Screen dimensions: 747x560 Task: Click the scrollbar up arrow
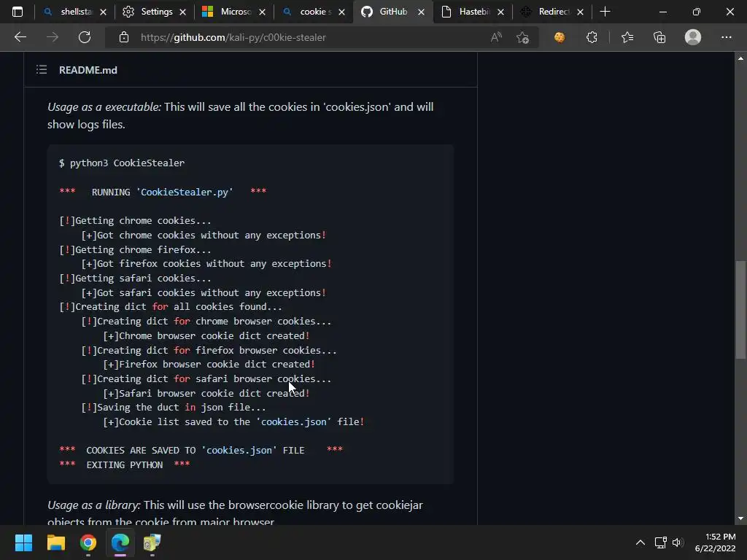click(x=740, y=58)
